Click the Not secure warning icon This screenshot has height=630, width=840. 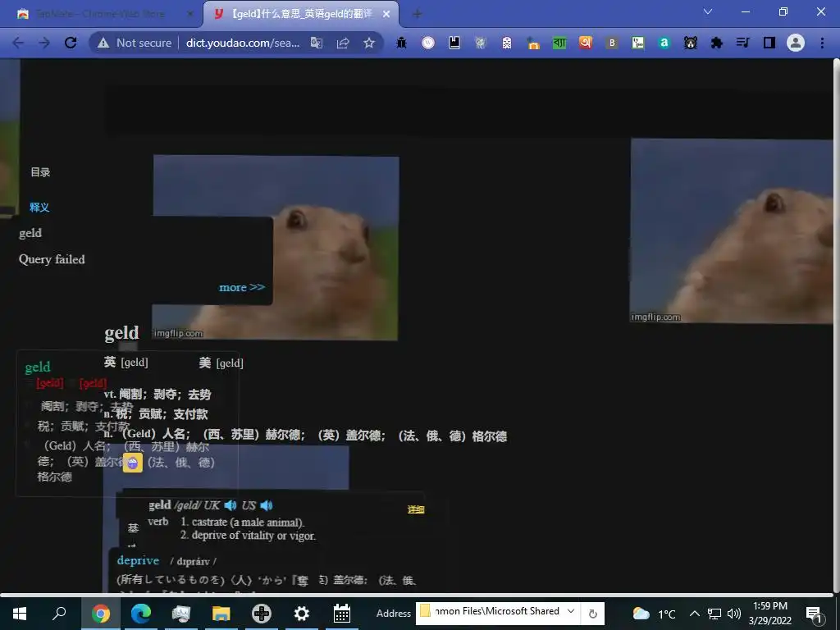(103, 43)
